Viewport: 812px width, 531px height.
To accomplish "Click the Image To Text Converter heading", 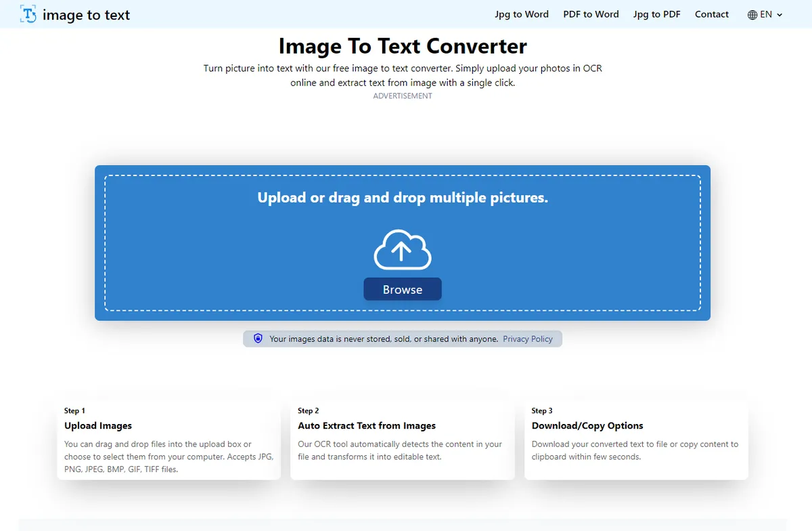I will click(x=402, y=46).
